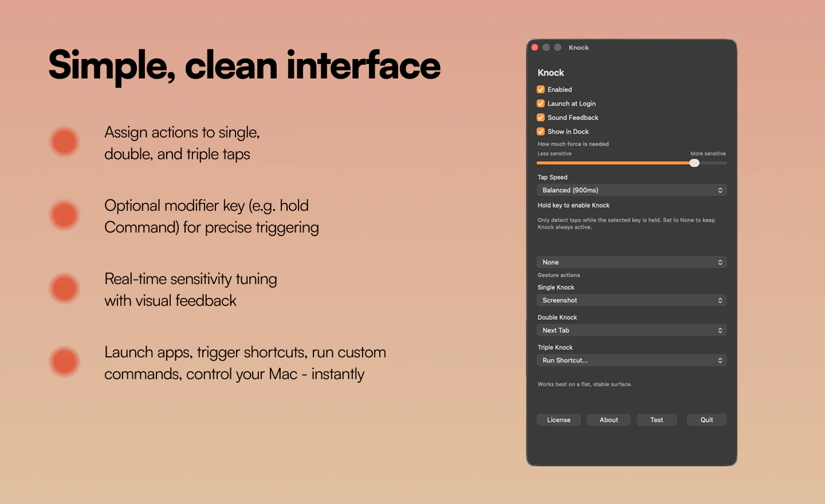Click the 'Double Knock' label
This screenshot has width=825, height=504.
click(x=557, y=317)
